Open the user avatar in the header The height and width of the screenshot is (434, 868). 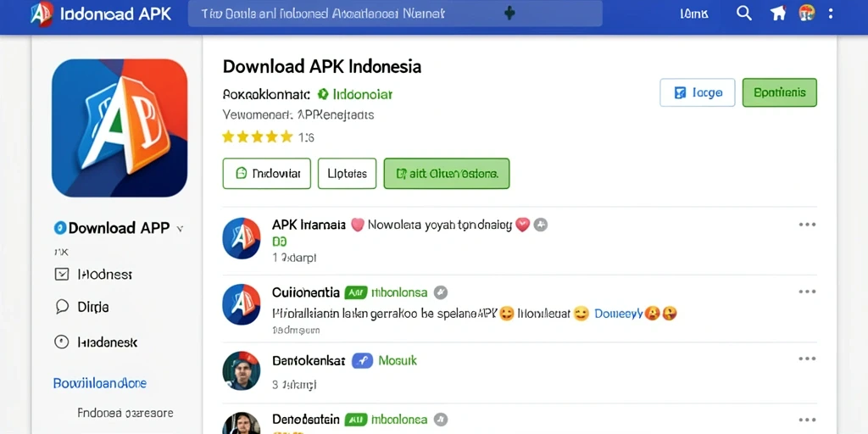[x=807, y=13]
